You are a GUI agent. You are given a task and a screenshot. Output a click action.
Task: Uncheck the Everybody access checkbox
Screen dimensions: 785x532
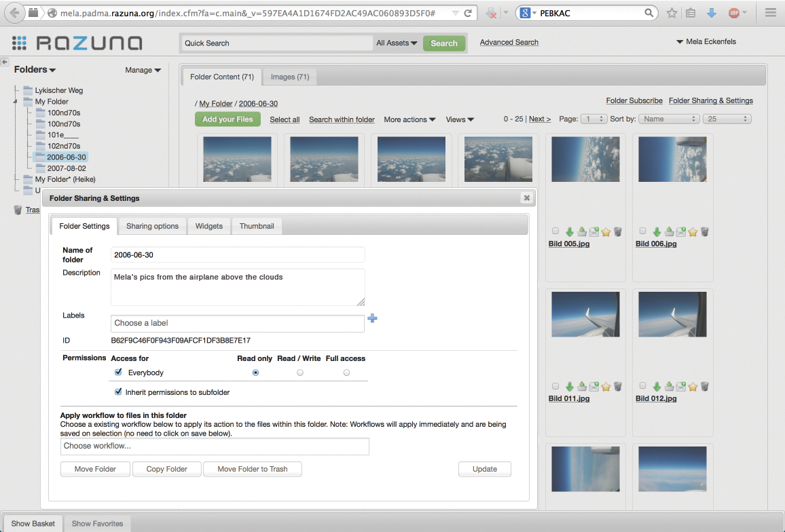pyautogui.click(x=119, y=373)
